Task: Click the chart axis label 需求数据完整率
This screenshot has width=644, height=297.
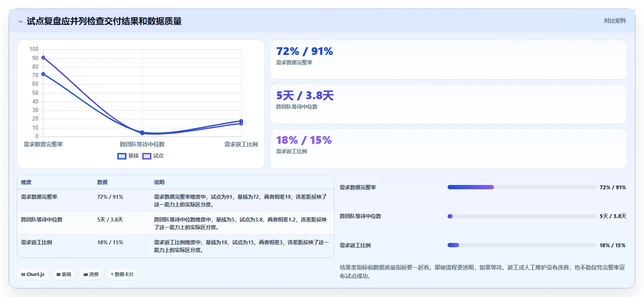Action: (x=43, y=145)
